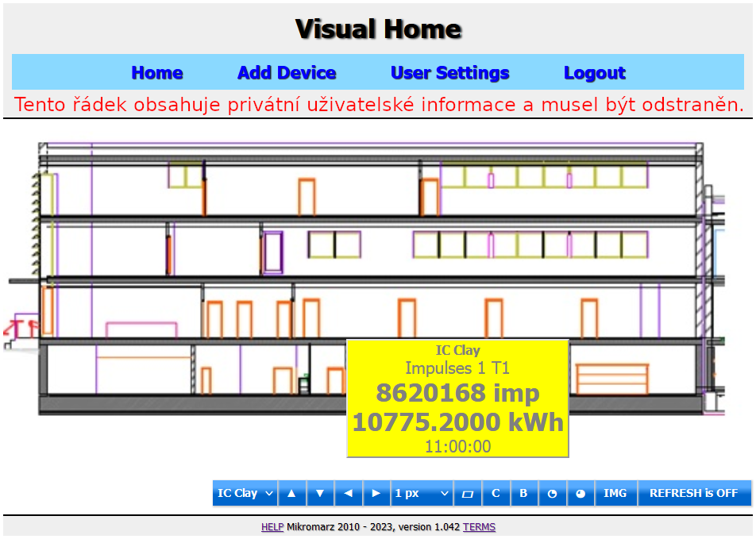This screenshot has width=756, height=539.
Task: Open the HELP link in the footer
Action: (272, 527)
